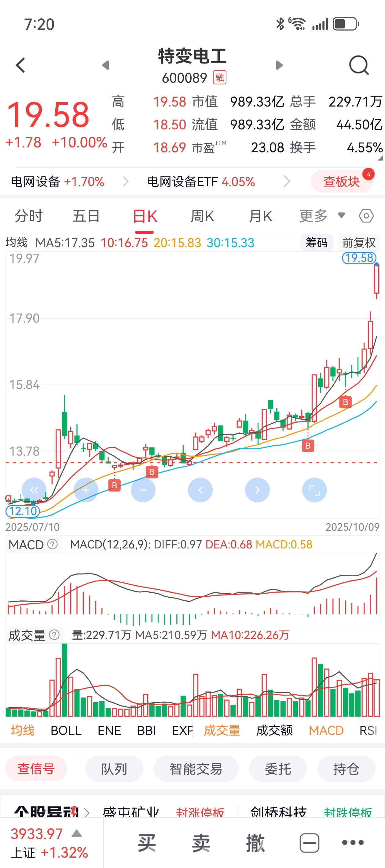Open 电网设备ETF chevron
Viewport: 385px width, 868px height.
tap(287, 181)
